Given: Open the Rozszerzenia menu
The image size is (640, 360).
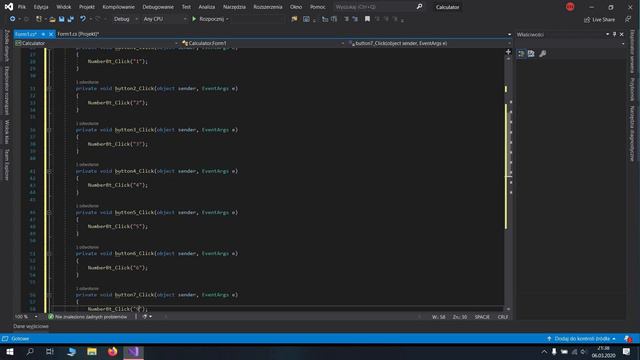Looking at the screenshot, I should pyautogui.click(x=268, y=7).
